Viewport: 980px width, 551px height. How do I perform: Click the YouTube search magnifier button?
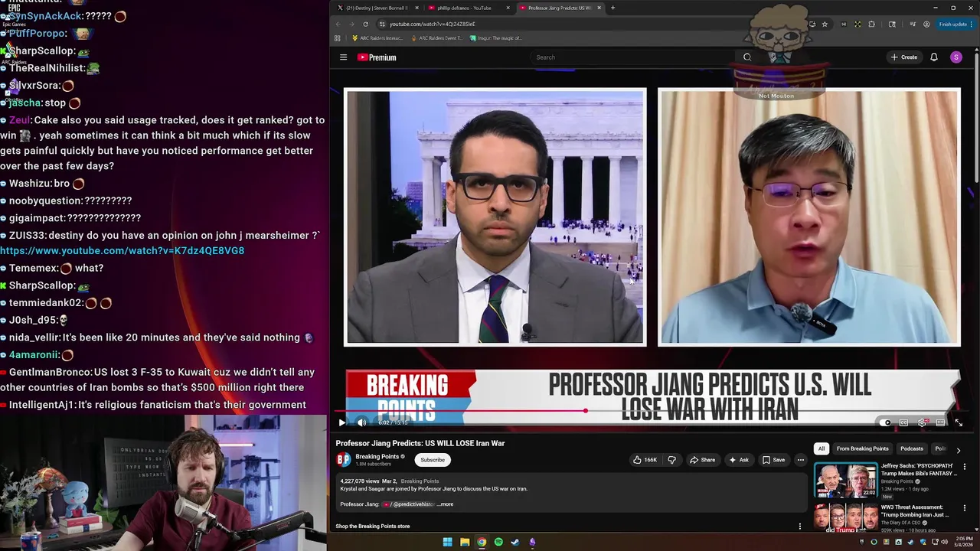pyautogui.click(x=747, y=57)
